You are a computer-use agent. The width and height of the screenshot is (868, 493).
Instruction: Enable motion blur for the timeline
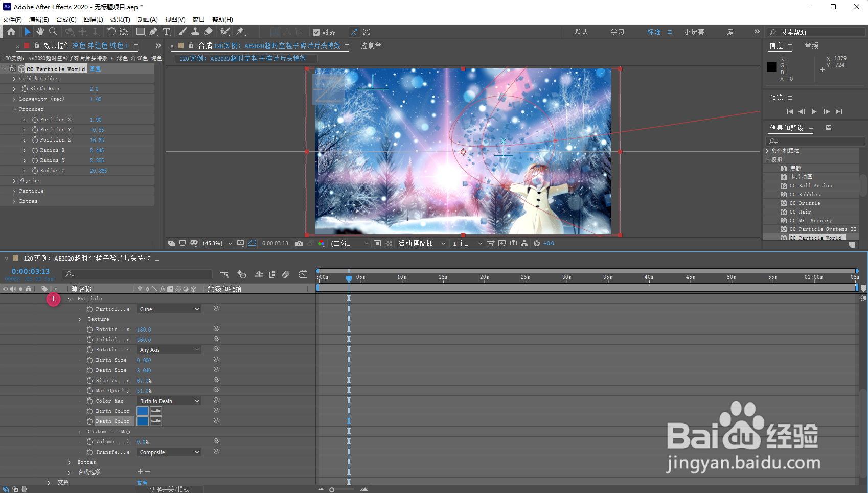[x=286, y=274]
